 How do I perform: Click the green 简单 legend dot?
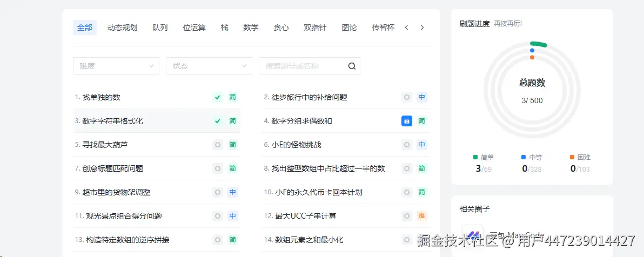[x=475, y=157]
